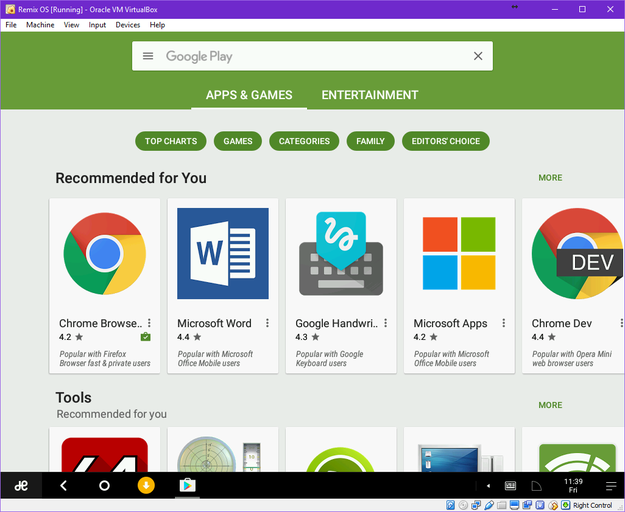
Task: Click the optical disc status icon
Action: click(x=463, y=505)
